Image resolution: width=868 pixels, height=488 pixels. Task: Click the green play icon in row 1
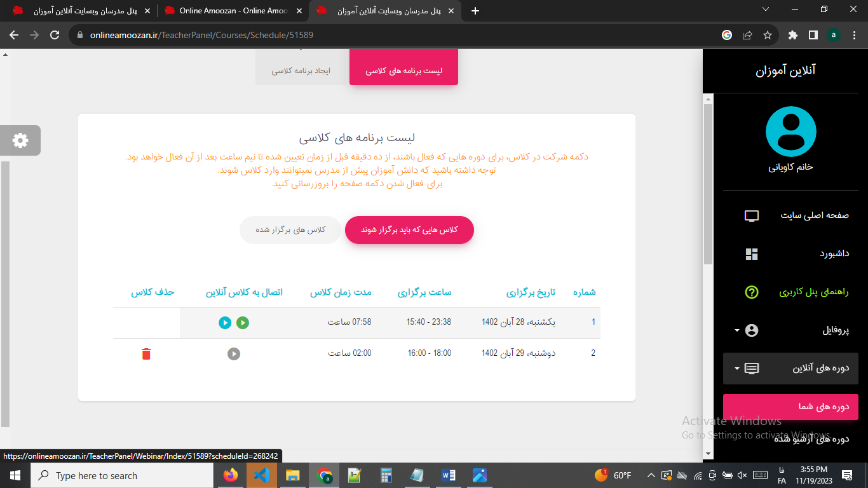(243, 323)
